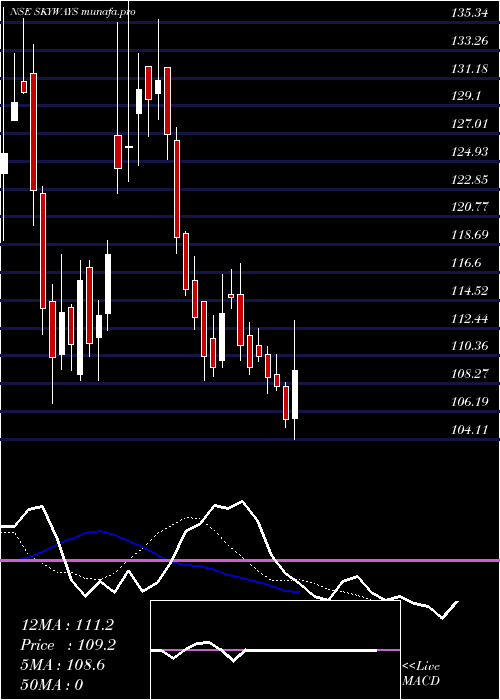
Task: Select the 112.44 price axis label
Action: coord(469,318)
